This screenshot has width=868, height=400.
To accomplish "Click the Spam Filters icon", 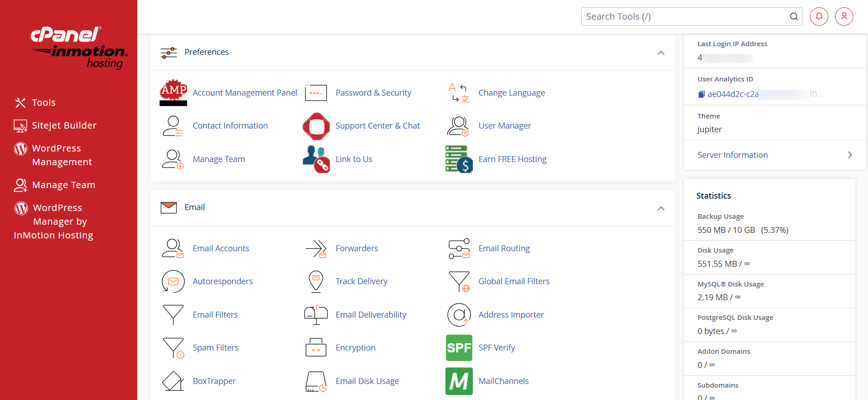I will (173, 348).
